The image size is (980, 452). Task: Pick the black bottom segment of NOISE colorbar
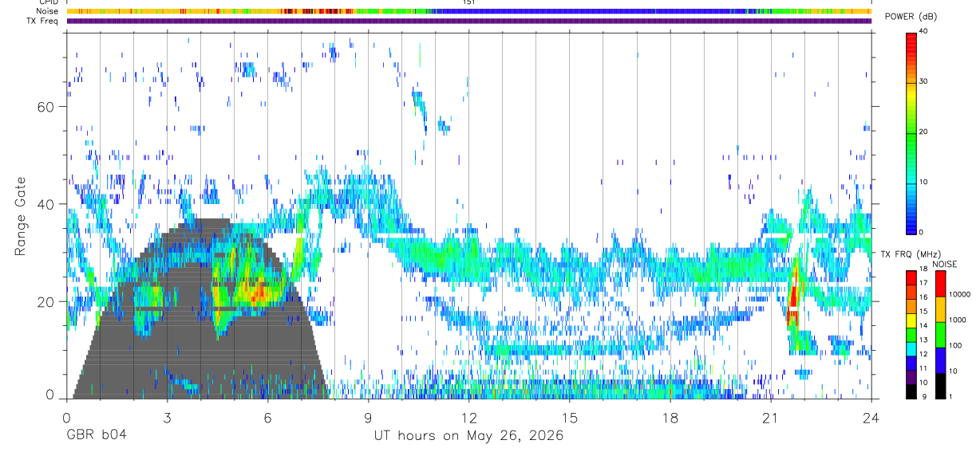[940, 386]
